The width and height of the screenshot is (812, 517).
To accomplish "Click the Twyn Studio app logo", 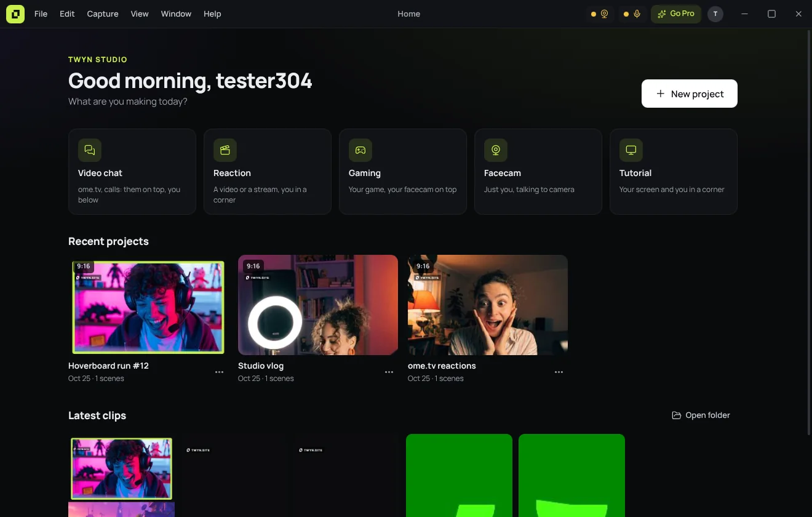I will [15, 14].
